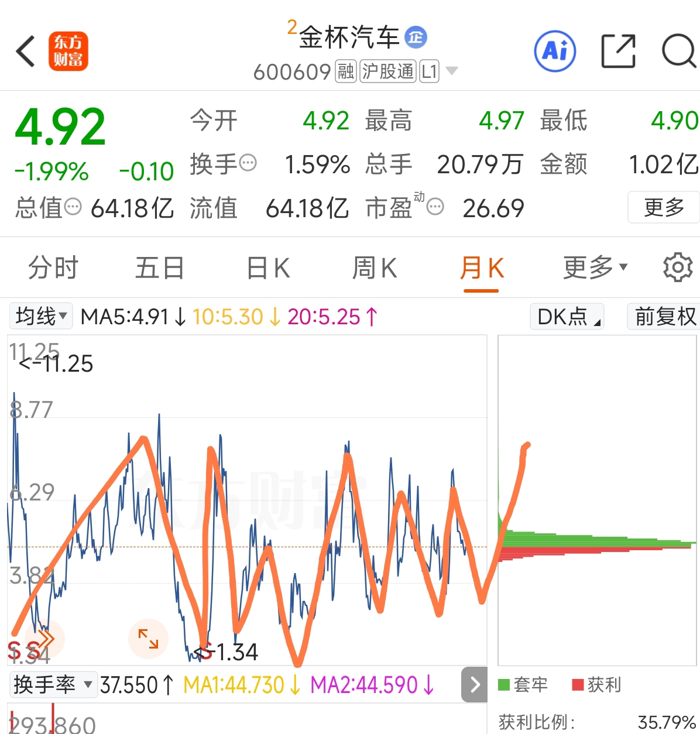This screenshot has width=700, height=734.
Task: Open chart settings gear icon
Action: coord(678,267)
